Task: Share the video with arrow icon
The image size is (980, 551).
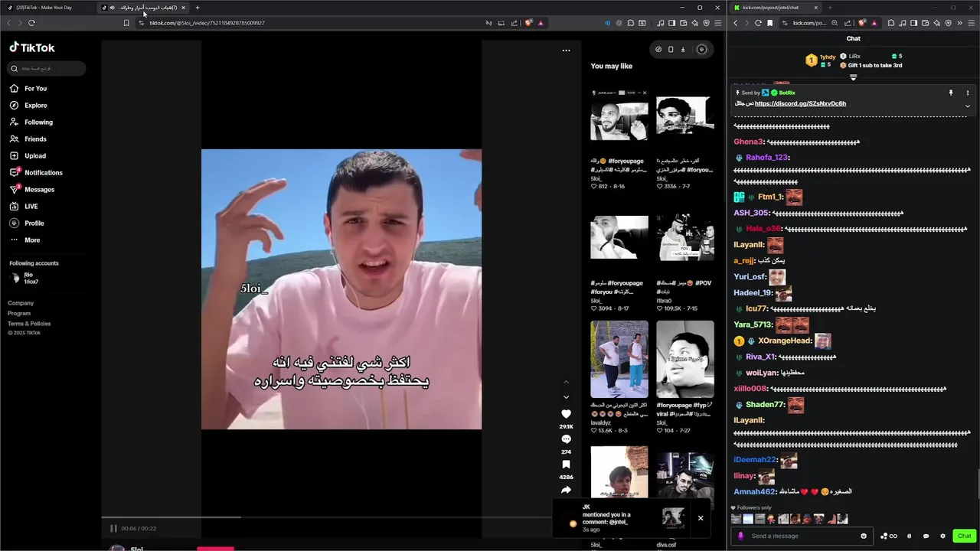Action: coord(567,490)
